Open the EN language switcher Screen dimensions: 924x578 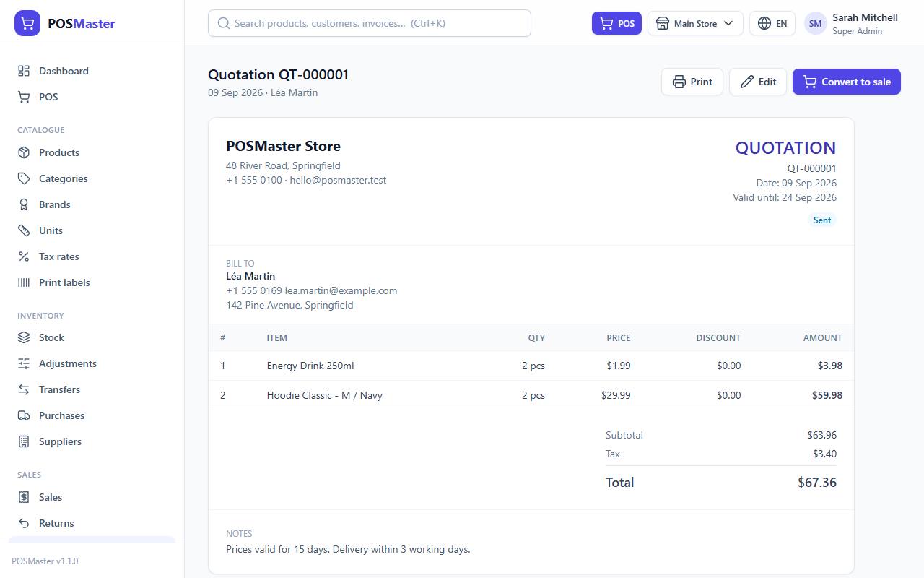click(x=772, y=23)
